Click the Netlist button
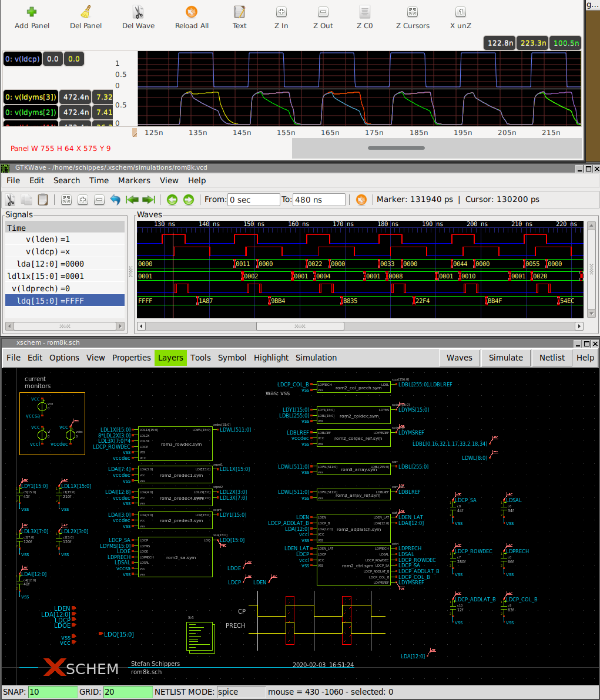The image size is (600, 700). click(552, 358)
